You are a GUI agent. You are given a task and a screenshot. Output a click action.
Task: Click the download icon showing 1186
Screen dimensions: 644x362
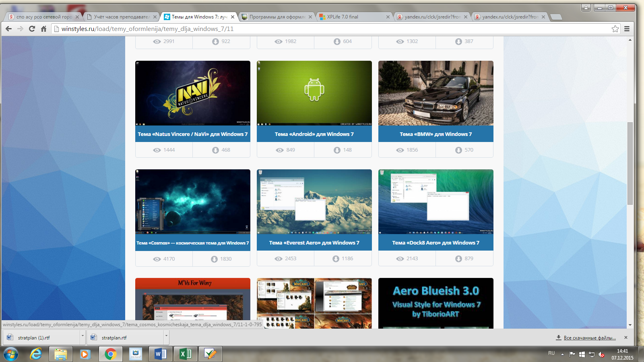point(336,259)
